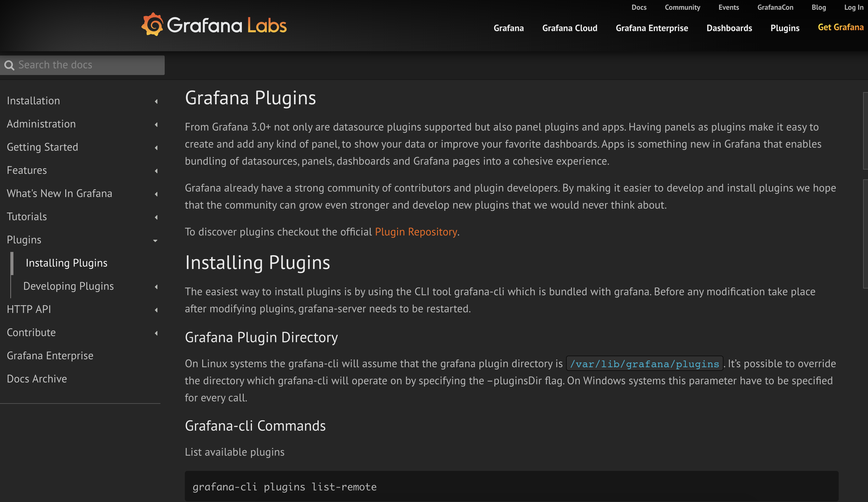Open the Docs top link
The image size is (868, 502).
639,7
